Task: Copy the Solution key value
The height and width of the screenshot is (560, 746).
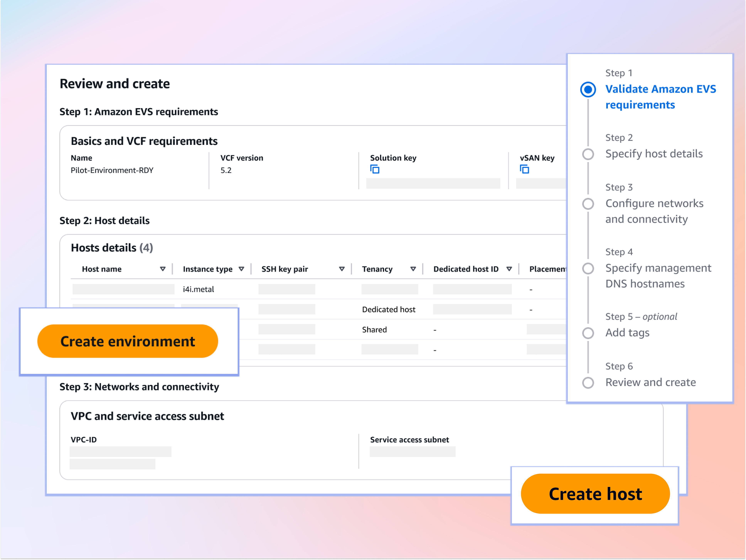Action: point(375,169)
